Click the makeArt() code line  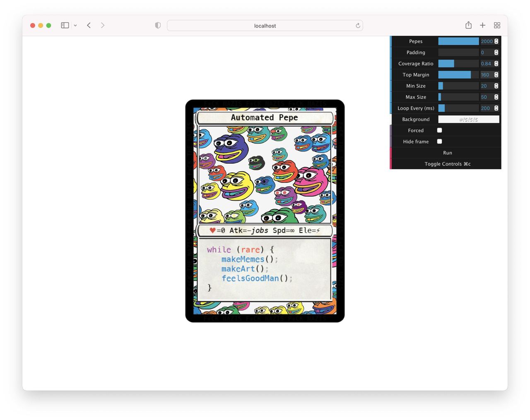tap(245, 269)
